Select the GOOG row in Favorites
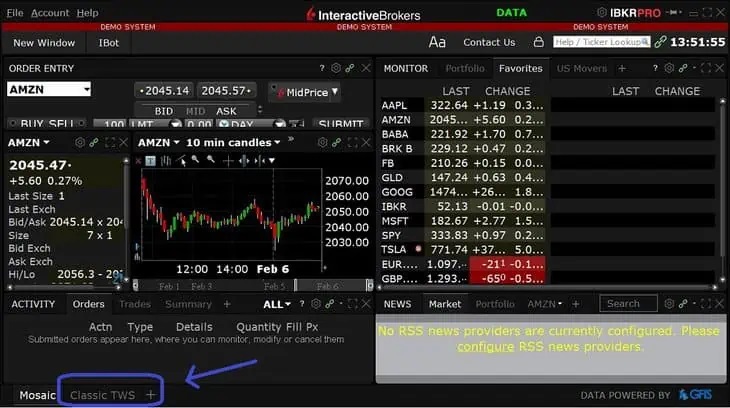The height and width of the screenshot is (408, 730). pos(462,192)
